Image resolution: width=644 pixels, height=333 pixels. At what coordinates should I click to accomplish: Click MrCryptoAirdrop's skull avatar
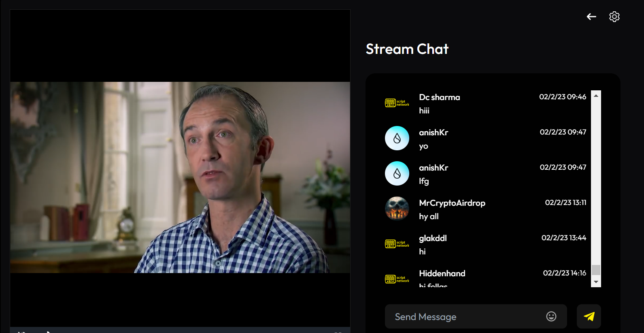point(397,209)
